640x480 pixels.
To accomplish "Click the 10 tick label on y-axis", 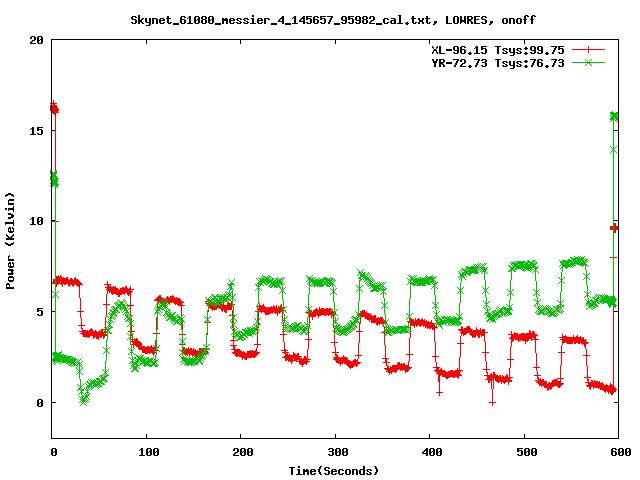I will point(36,221).
